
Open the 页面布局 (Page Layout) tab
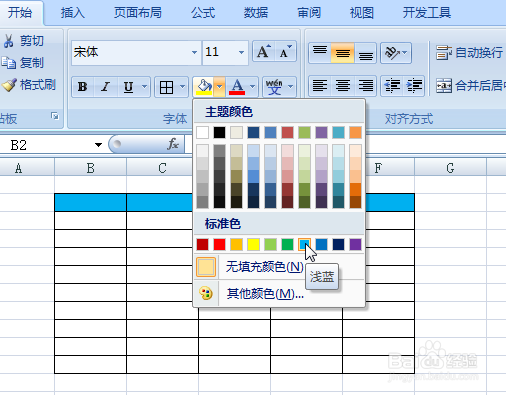point(137,13)
